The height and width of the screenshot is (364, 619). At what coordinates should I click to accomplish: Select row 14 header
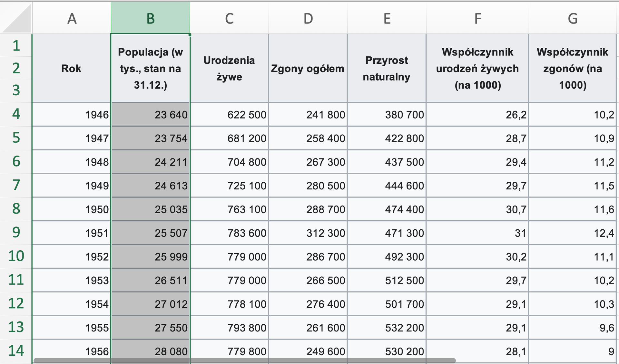(16, 351)
